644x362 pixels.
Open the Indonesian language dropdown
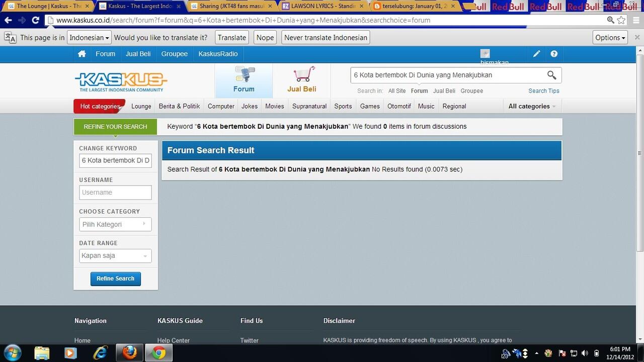(x=89, y=38)
